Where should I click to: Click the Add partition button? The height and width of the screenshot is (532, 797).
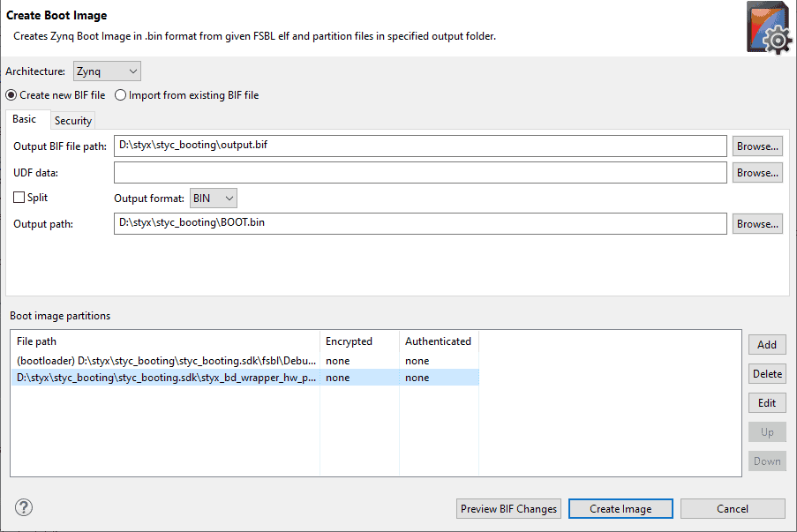pyautogui.click(x=766, y=345)
